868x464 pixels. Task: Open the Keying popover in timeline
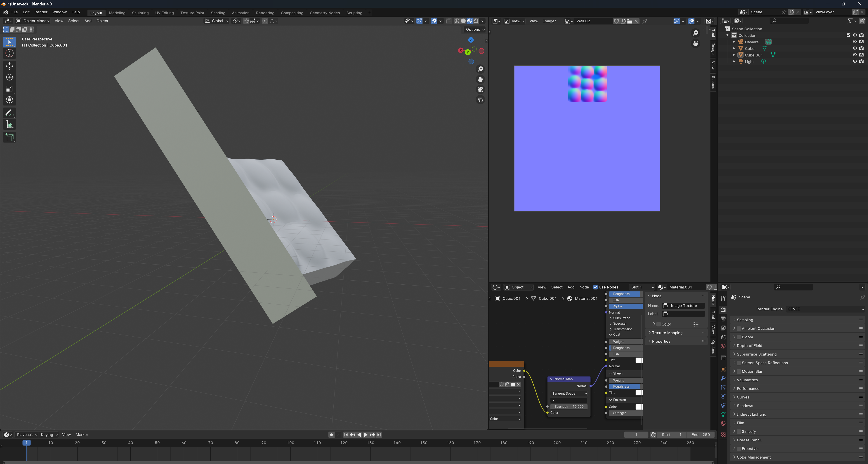pos(49,435)
